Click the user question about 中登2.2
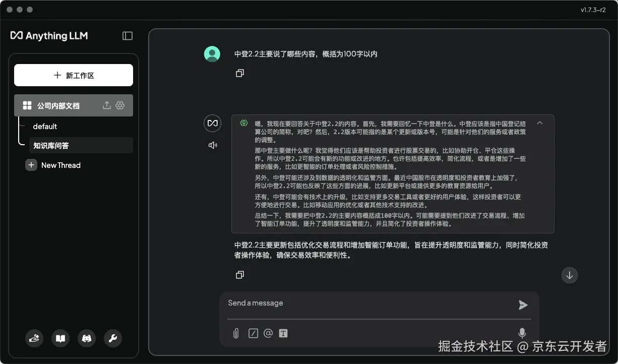The height and width of the screenshot is (364, 618). click(306, 54)
